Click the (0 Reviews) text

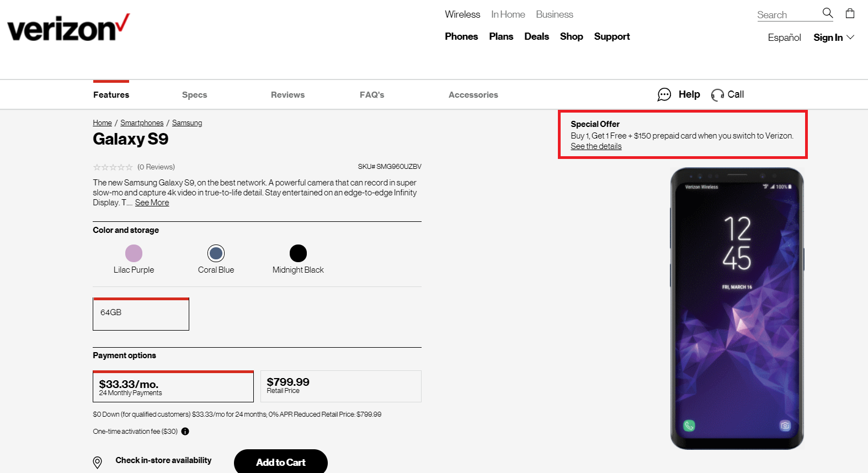pos(156,167)
